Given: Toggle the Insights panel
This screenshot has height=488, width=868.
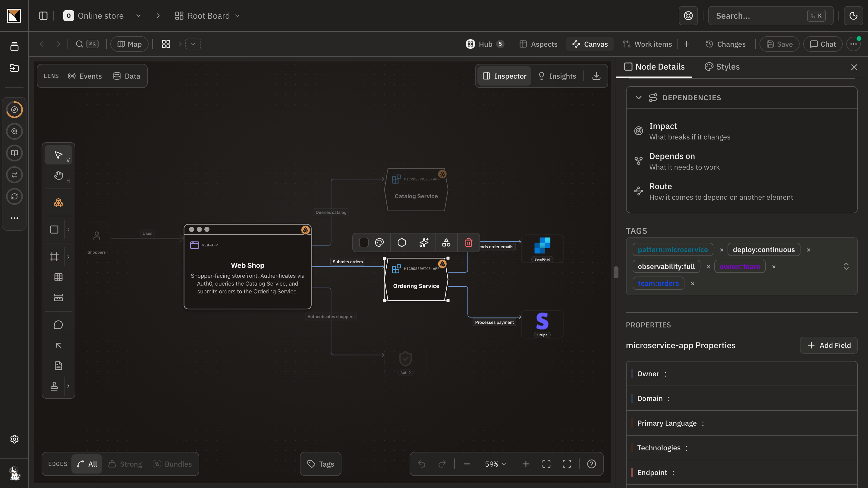Looking at the screenshot, I should 557,76.
